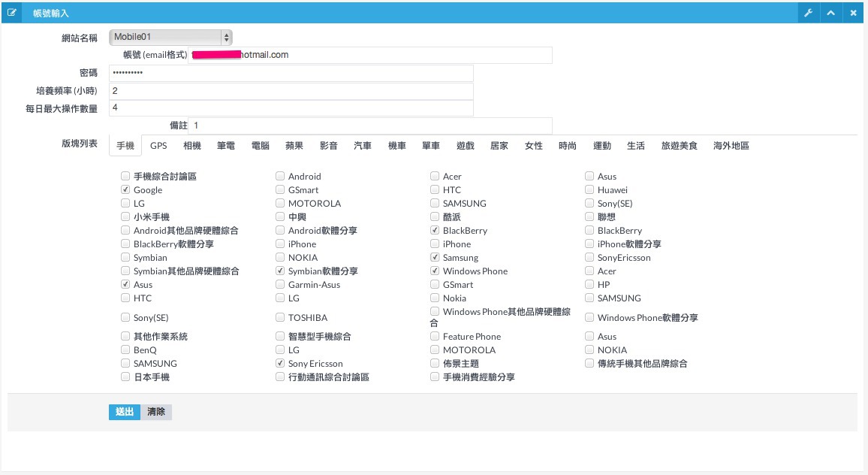Image resolution: width=868 pixels, height=475 pixels.
Task: Close the panel with the X icon
Action: [853, 13]
